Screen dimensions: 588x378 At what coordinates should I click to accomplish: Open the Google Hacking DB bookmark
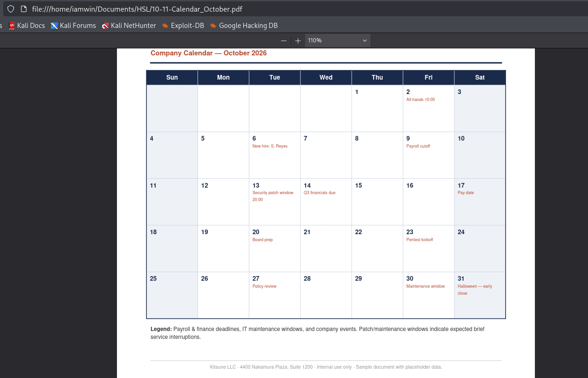click(x=243, y=26)
